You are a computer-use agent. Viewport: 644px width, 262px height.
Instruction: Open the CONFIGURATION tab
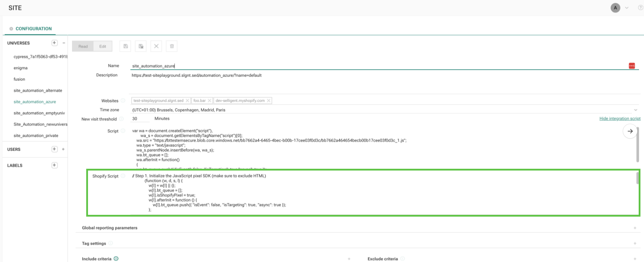[33, 29]
